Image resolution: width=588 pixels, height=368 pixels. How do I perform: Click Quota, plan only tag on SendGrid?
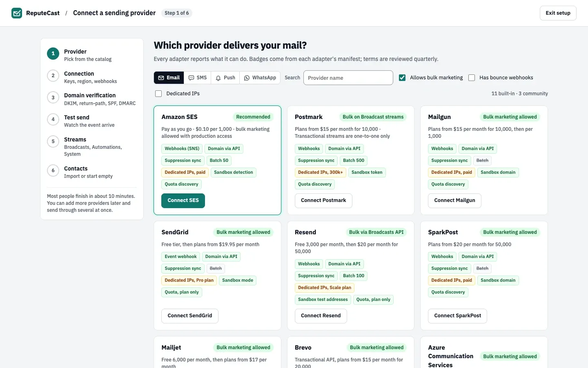coord(182,292)
